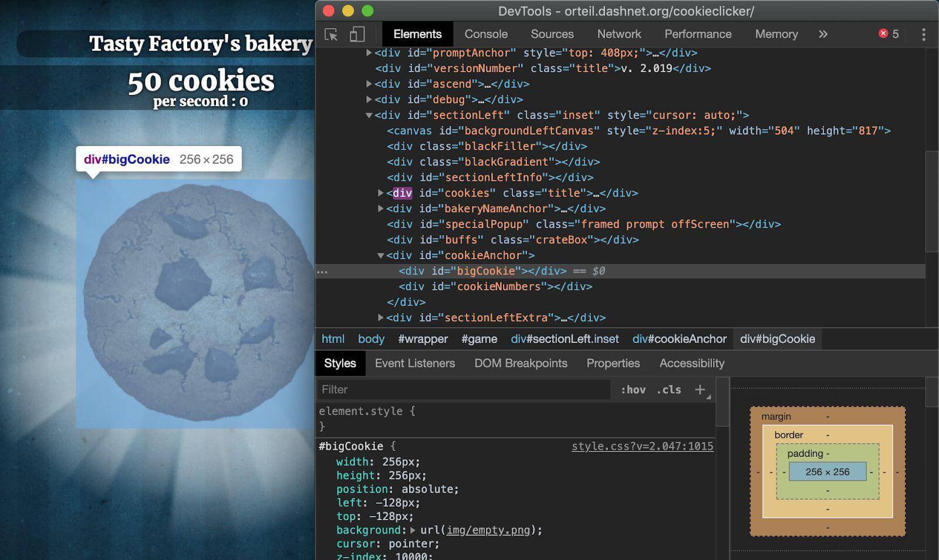Focus the Styles Filter input field
The height and width of the screenshot is (560, 939).
tap(464, 389)
